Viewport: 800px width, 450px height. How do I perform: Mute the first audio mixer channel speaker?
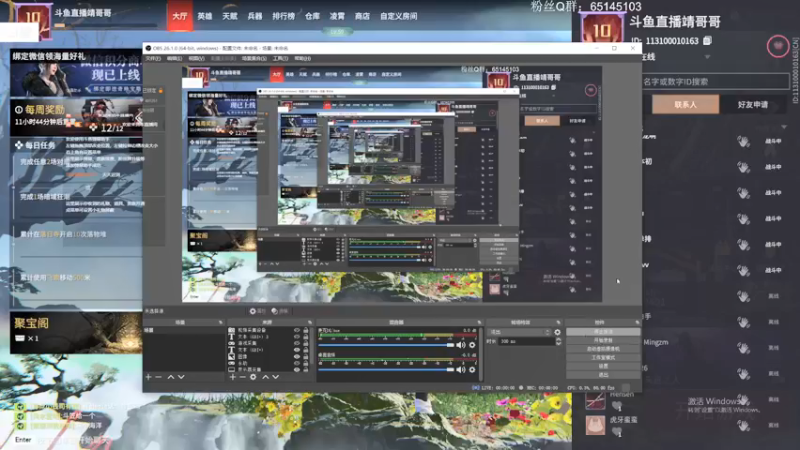point(461,345)
